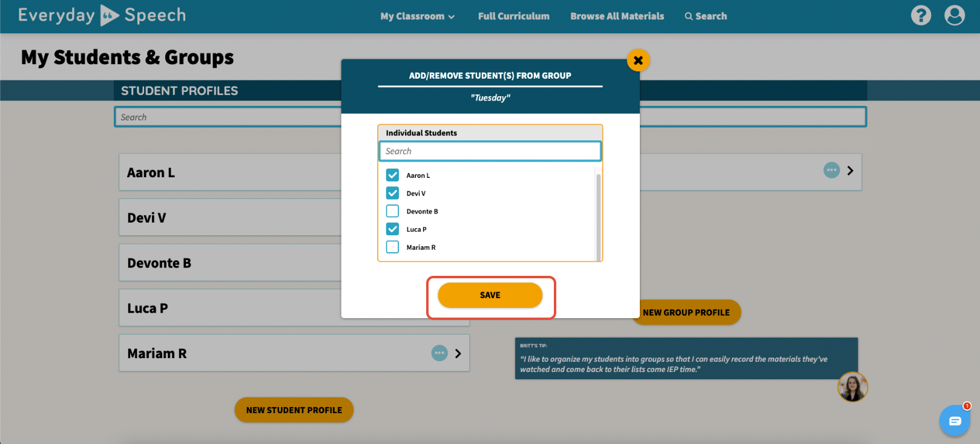This screenshot has width=980, height=444.
Task: Open the help question mark icon
Action: coord(921,15)
